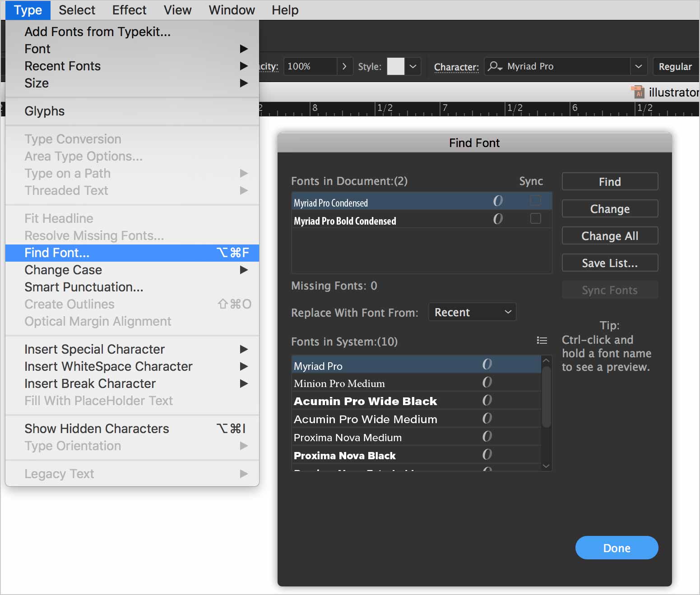Image resolution: width=700 pixels, height=595 pixels.
Task: Select Myriad Pro in system fonts
Action: [x=416, y=364]
